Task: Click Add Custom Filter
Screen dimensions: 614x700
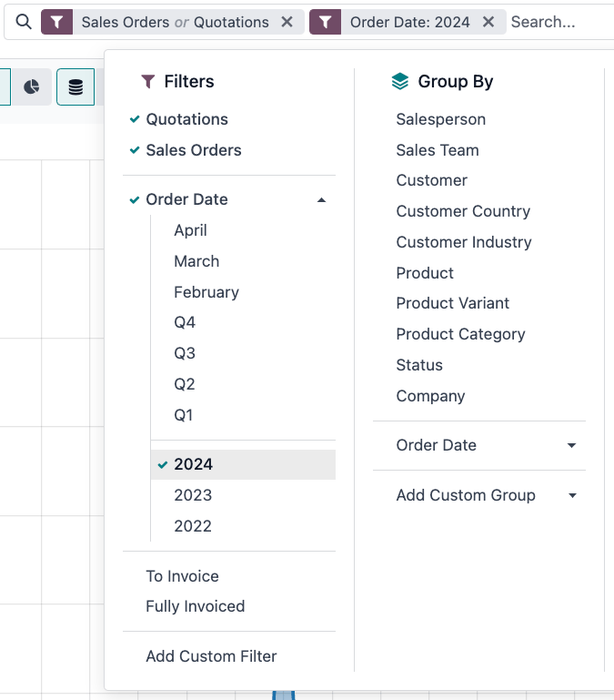Action: pyautogui.click(x=211, y=656)
